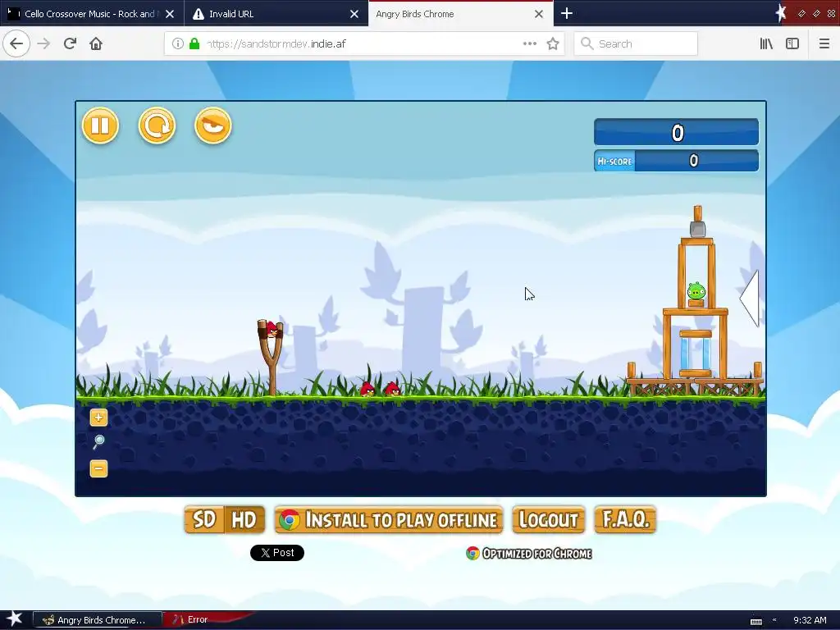This screenshot has height=630, width=840.
Task: Close the Cello Crossover Music tab
Action: click(x=170, y=14)
